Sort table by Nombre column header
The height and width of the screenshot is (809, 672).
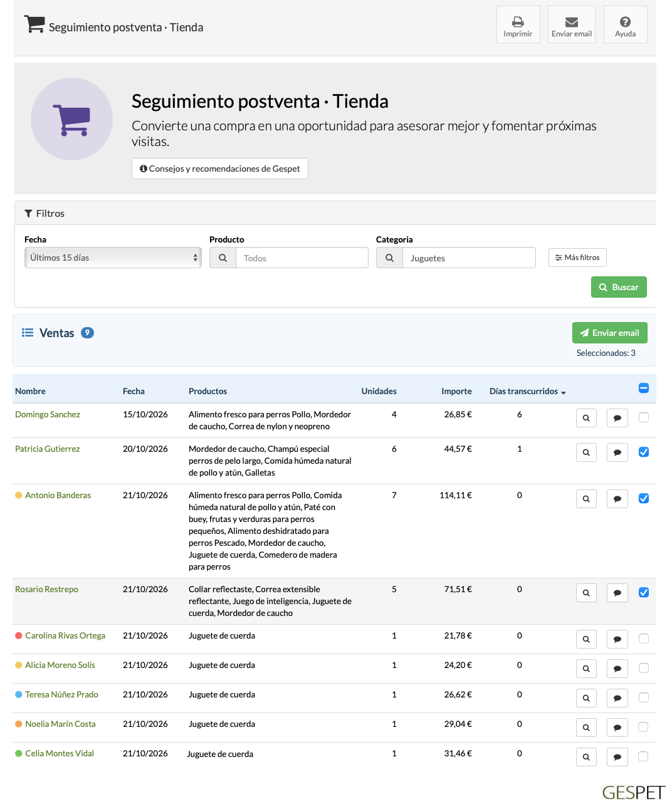coord(30,391)
